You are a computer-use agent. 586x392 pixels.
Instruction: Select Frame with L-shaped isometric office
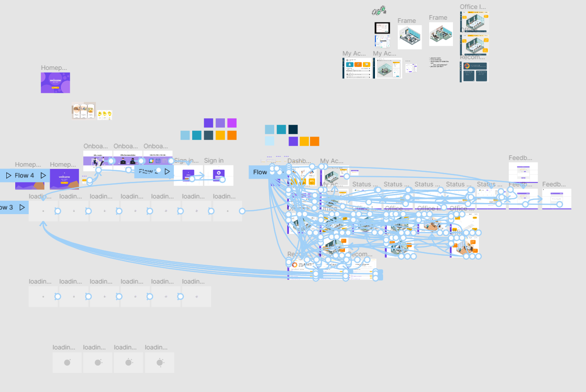coord(441,34)
